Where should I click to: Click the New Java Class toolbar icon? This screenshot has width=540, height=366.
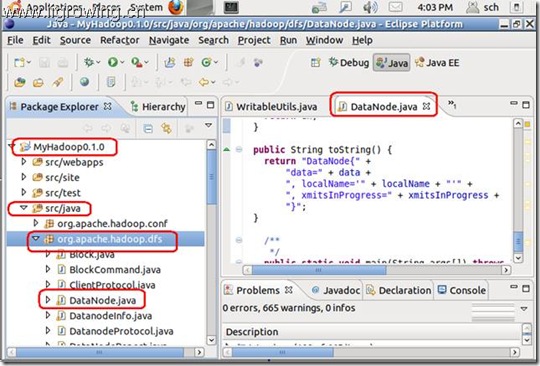[206, 62]
